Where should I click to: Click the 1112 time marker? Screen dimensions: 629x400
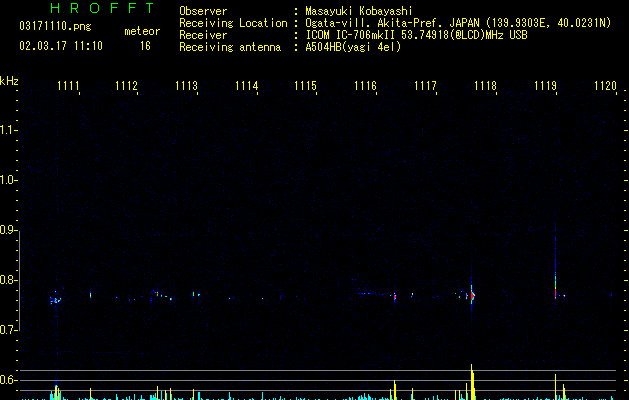(126, 86)
